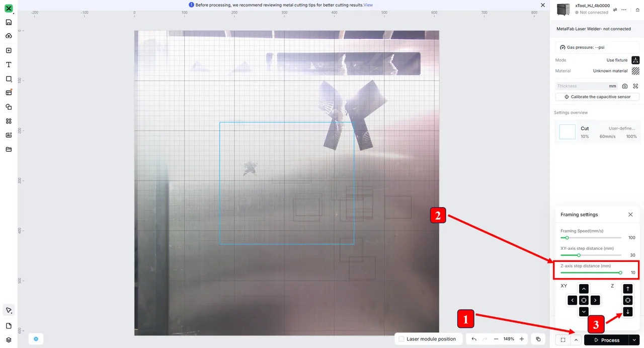The height and width of the screenshot is (348, 644).
Task: Move XY axis right arrow
Action: coord(595,300)
